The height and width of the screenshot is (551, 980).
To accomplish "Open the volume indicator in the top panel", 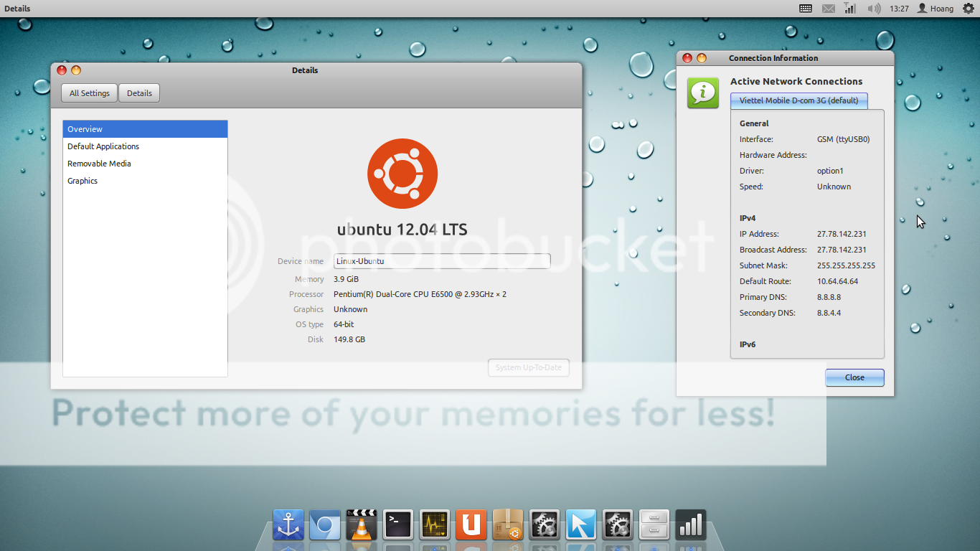I will pyautogui.click(x=873, y=9).
